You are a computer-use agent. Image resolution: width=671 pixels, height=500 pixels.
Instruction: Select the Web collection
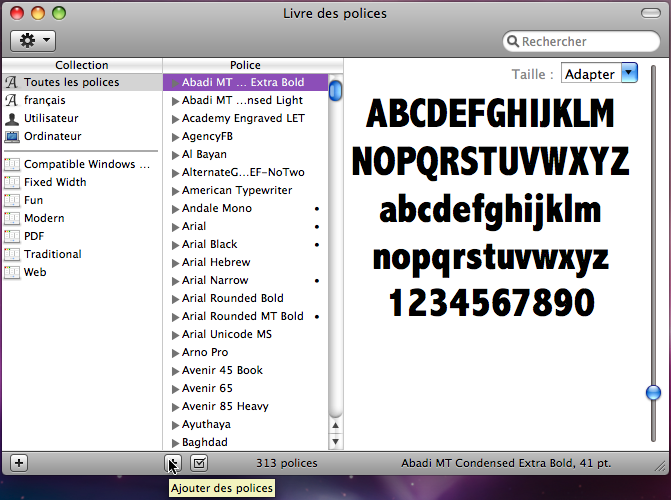point(35,272)
